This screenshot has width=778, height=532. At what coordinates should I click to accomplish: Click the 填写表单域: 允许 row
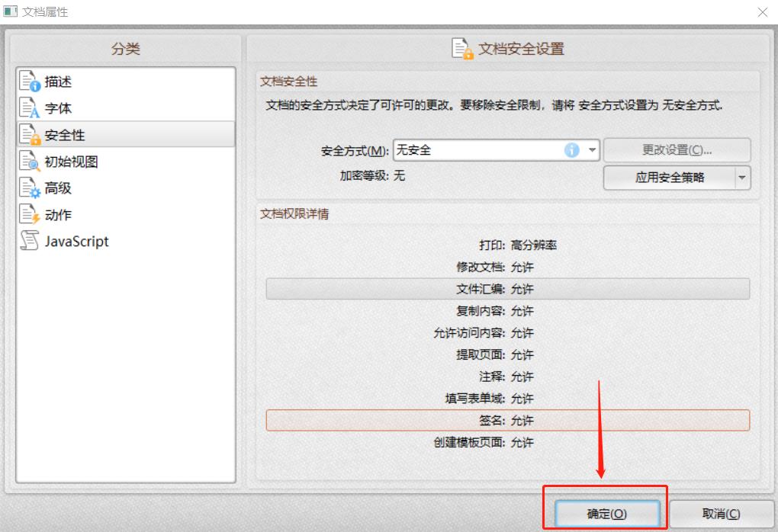[507, 398]
